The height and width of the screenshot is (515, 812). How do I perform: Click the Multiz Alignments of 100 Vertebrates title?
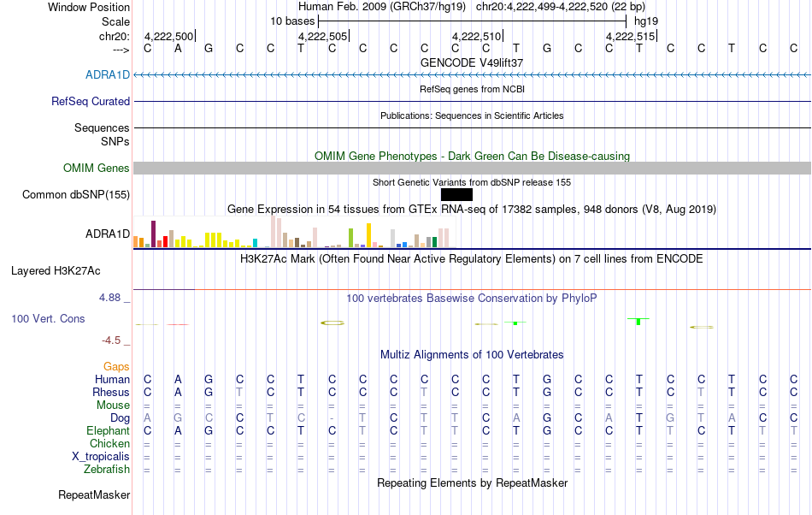click(x=472, y=354)
